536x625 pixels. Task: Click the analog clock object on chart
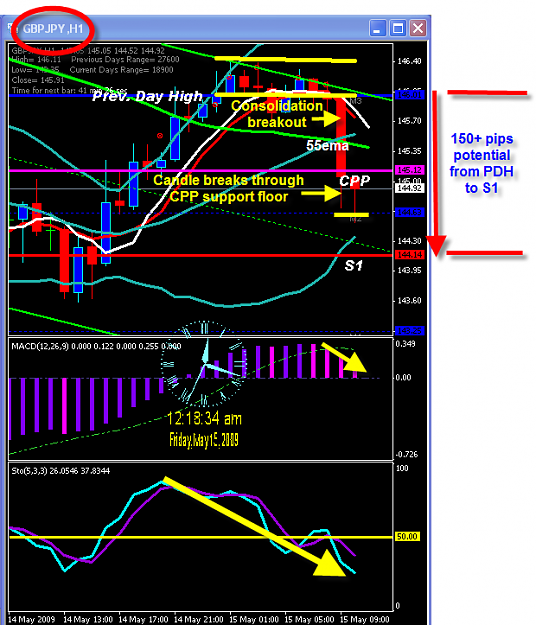pos(204,363)
